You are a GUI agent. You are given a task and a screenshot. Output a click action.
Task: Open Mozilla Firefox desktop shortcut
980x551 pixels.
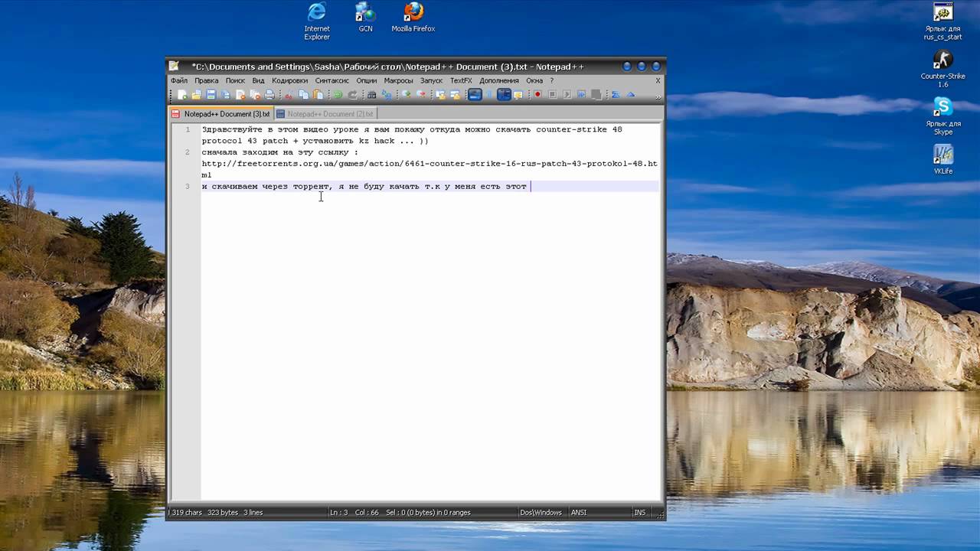pyautogui.click(x=413, y=17)
